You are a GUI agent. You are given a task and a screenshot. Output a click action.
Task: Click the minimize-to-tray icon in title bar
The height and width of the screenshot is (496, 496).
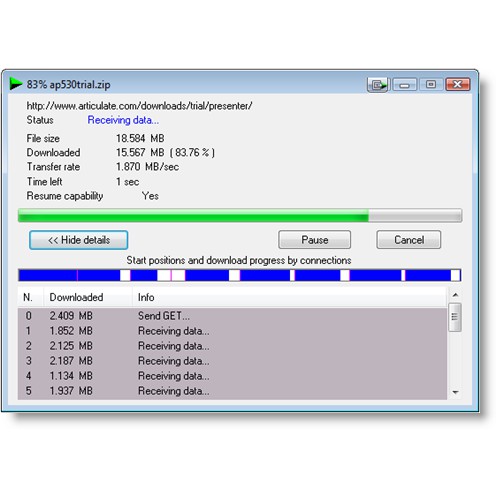pos(378,85)
